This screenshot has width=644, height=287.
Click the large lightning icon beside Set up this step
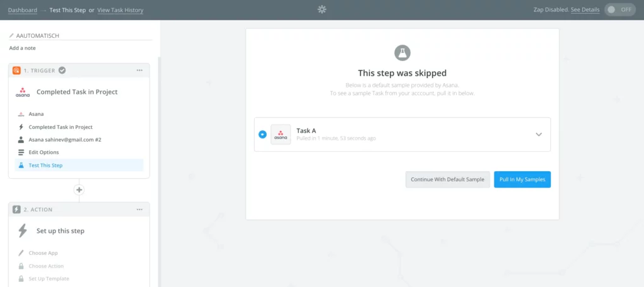pos(23,230)
